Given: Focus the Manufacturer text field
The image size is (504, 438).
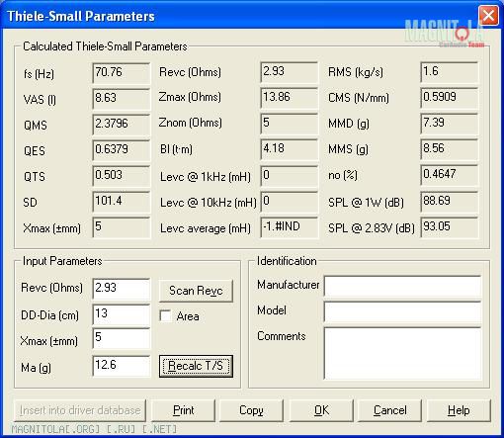Looking at the screenshot, I should coord(402,286).
